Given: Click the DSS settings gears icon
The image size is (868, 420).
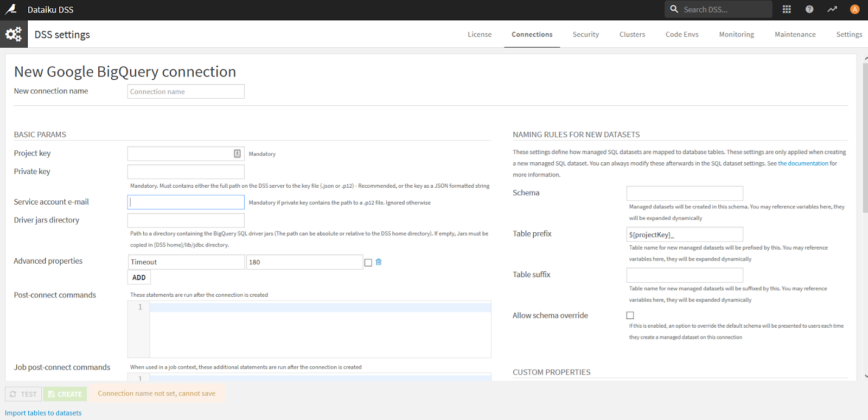Looking at the screenshot, I should point(14,34).
